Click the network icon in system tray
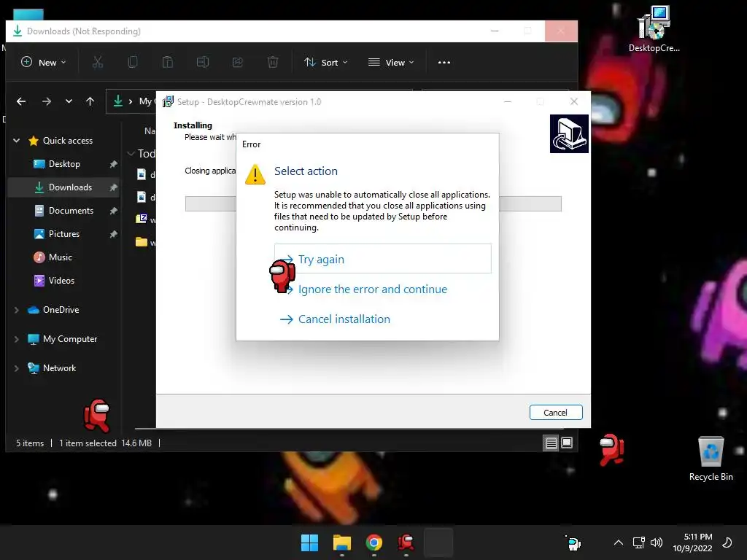This screenshot has width=747, height=560. pos(639,542)
